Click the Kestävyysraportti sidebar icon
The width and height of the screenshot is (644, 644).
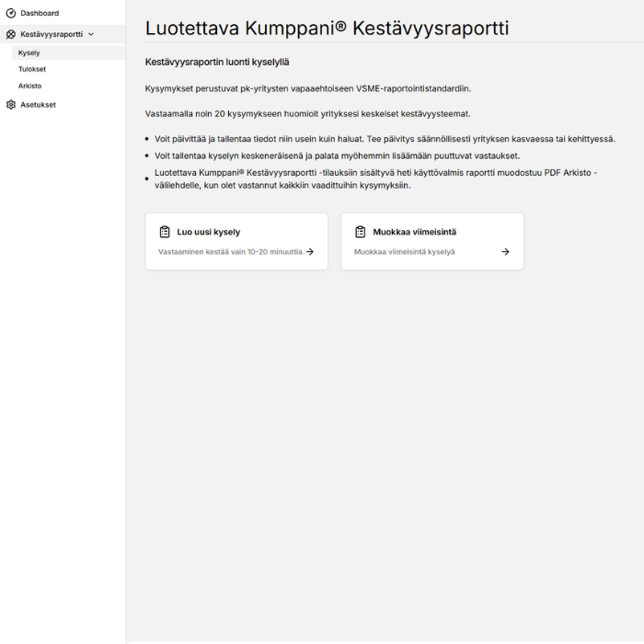(11, 34)
